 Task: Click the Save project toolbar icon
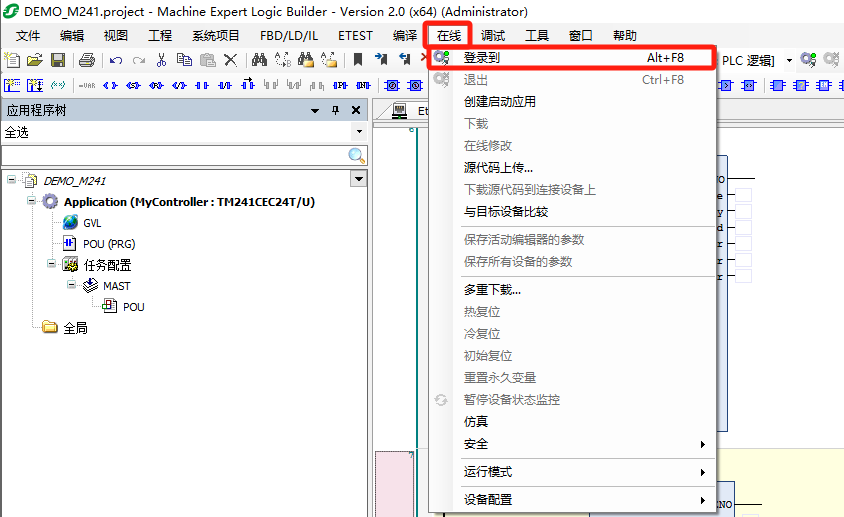pyautogui.click(x=58, y=60)
